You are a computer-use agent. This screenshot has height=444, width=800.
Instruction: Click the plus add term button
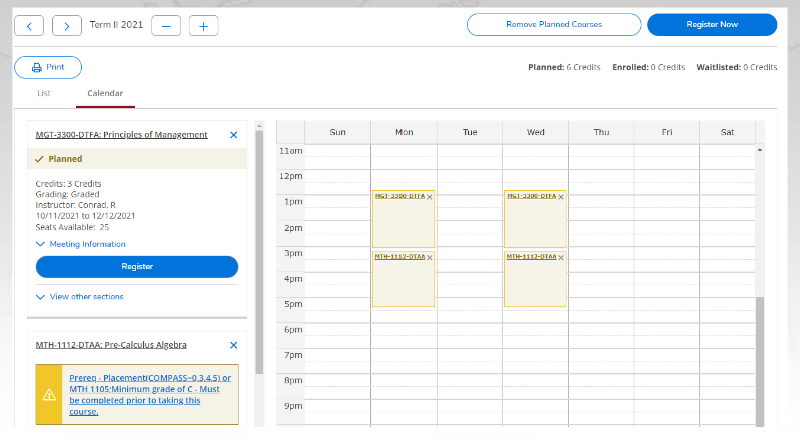(x=204, y=26)
